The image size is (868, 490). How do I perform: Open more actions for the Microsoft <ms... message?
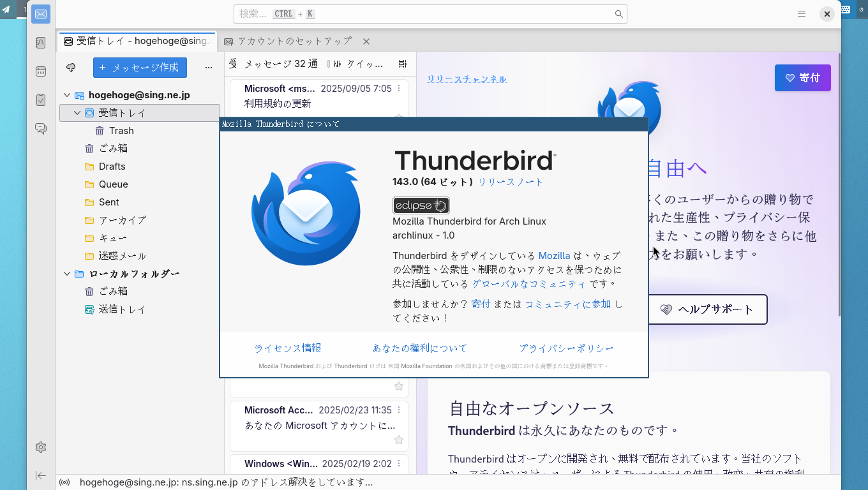399,89
